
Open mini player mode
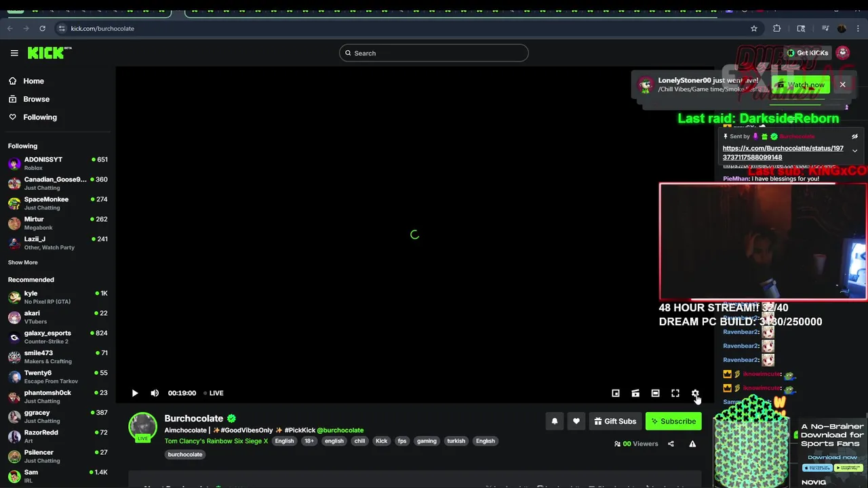click(616, 393)
